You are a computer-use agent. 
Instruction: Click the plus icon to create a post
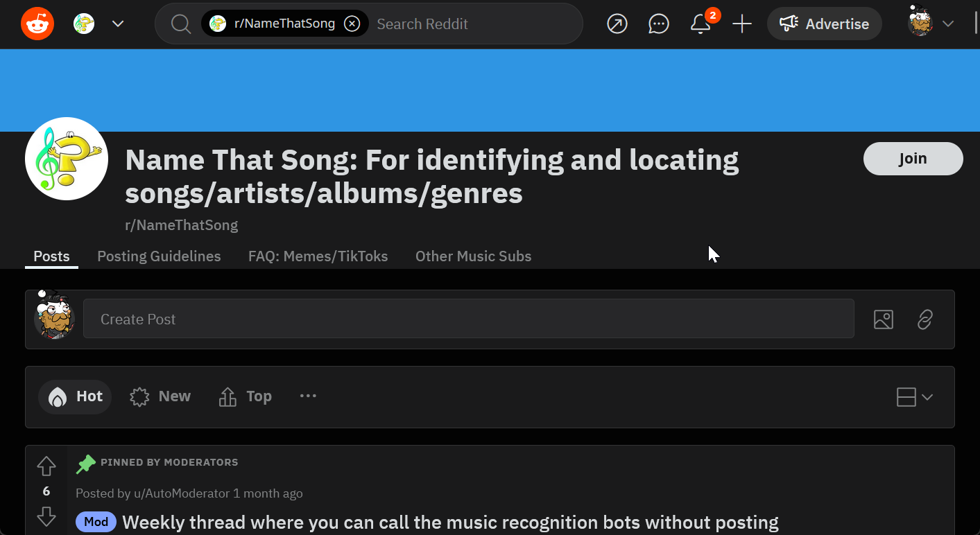(x=742, y=24)
